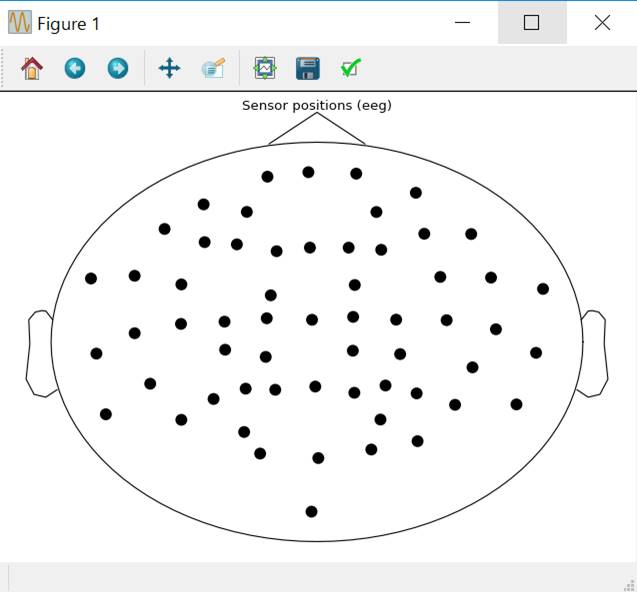Grab the resize grip at window bottom-right corner
This screenshot has width=637, height=592.
(629, 585)
